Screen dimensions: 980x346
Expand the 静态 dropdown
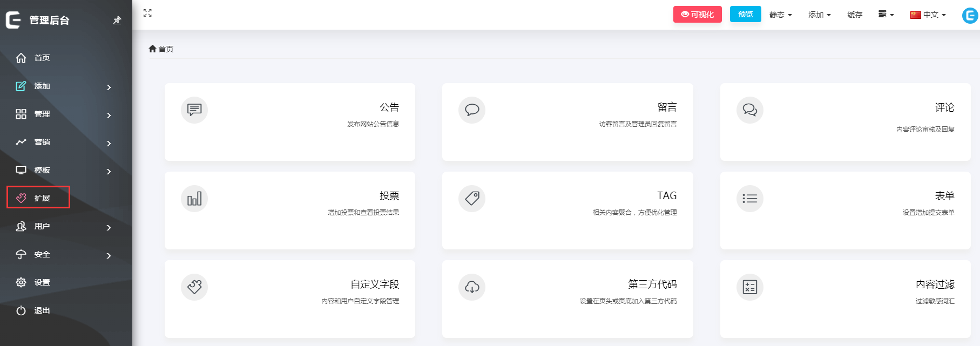tap(780, 15)
